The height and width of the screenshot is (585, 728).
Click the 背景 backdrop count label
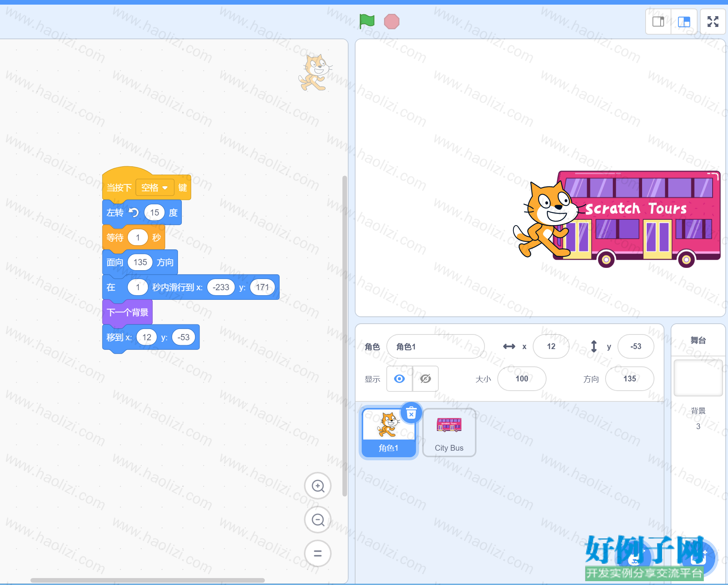[698, 411]
